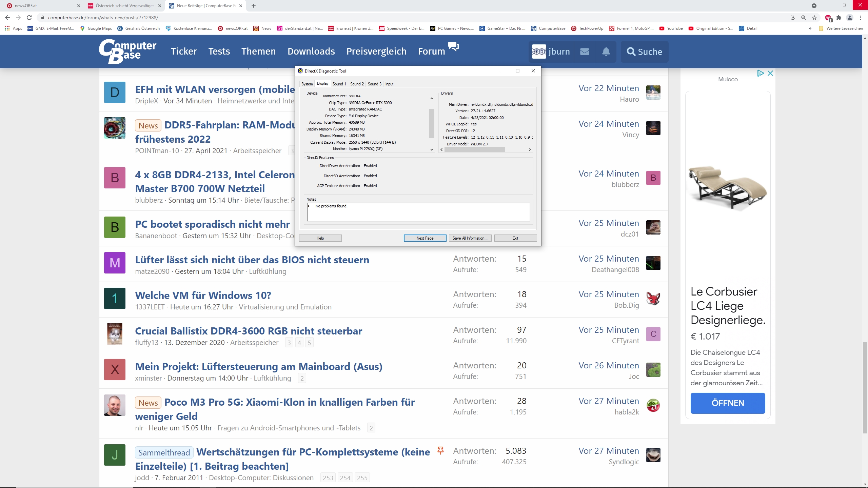Open thread Welche VM für Windows 10?
The image size is (868, 488).
pos(203,295)
